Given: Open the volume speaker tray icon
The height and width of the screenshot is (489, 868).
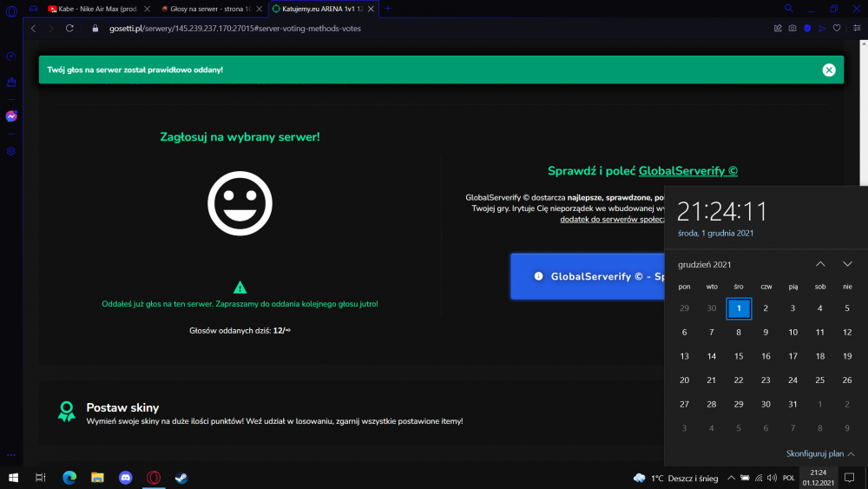Looking at the screenshot, I should click(773, 478).
